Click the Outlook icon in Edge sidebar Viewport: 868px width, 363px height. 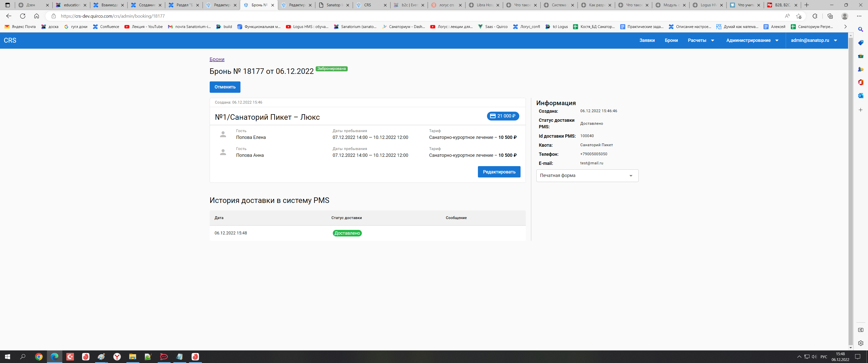click(860, 96)
